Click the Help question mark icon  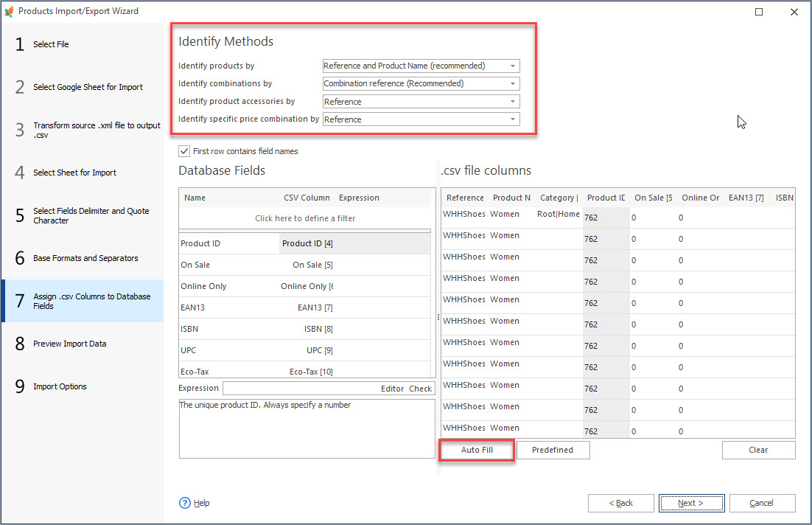coord(185,503)
